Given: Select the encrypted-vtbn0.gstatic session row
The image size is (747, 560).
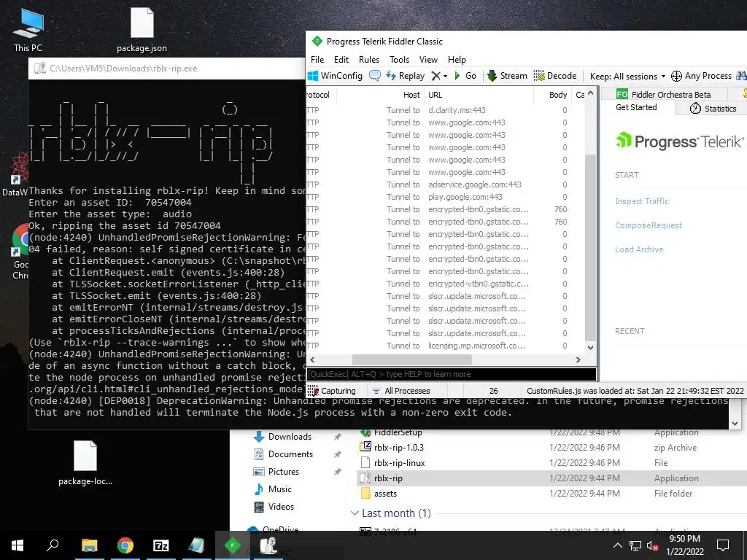Looking at the screenshot, I should 445,284.
